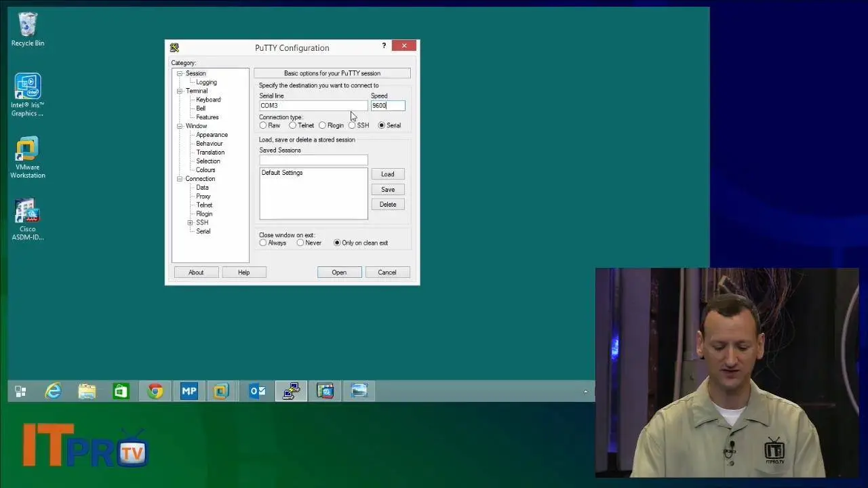This screenshot has height=488, width=868.
Task: Open Cisco ASDM-IDM desktop shortcut
Action: click(28, 219)
